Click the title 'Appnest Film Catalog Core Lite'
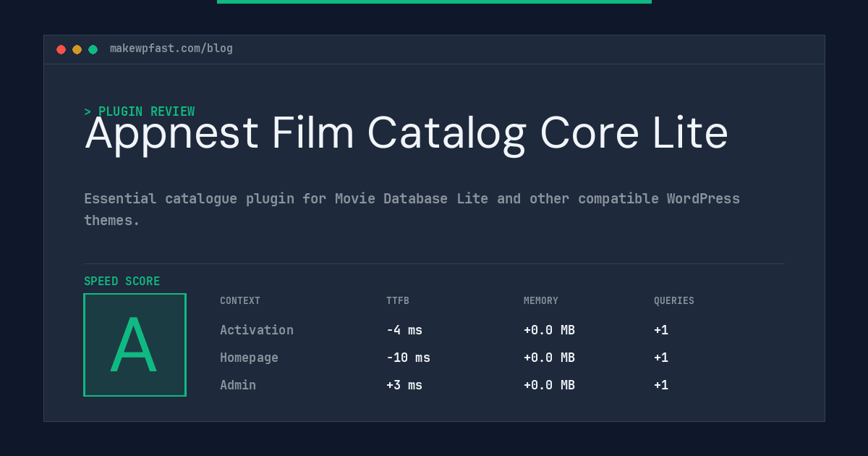The height and width of the screenshot is (456, 868). [x=406, y=135]
